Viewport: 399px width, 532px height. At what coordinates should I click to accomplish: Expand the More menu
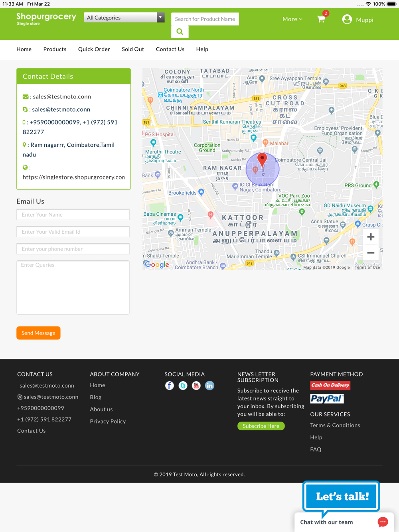click(x=292, y=19)
